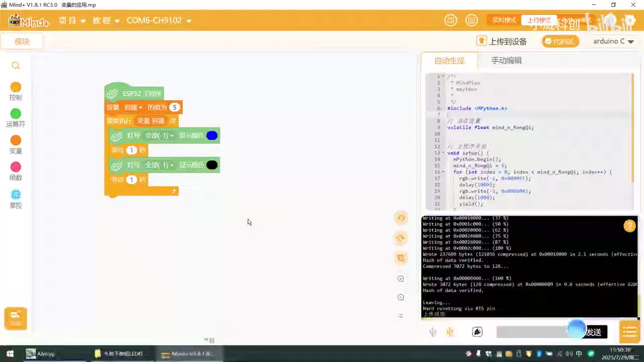Switch to 手动编辑 (manual edit) tab
The height and width of the screenshot is (362, 644).
[x=506, y=60]
